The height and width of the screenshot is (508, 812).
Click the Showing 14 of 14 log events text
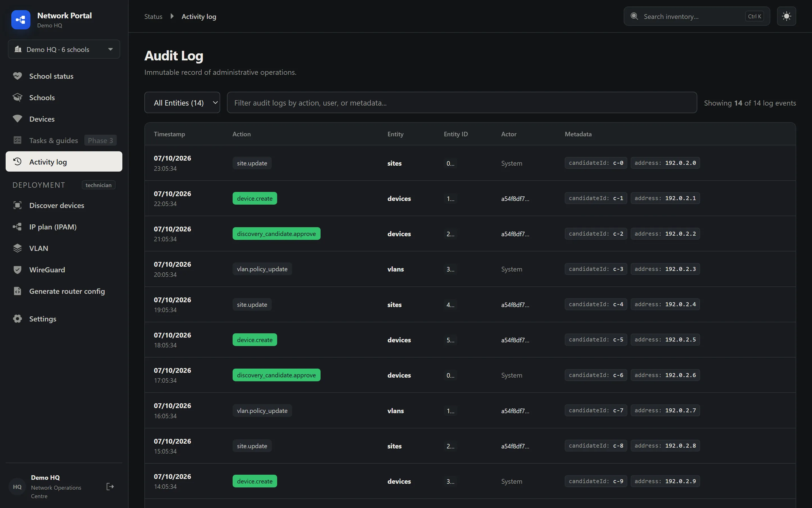click(x=750, y=103)
